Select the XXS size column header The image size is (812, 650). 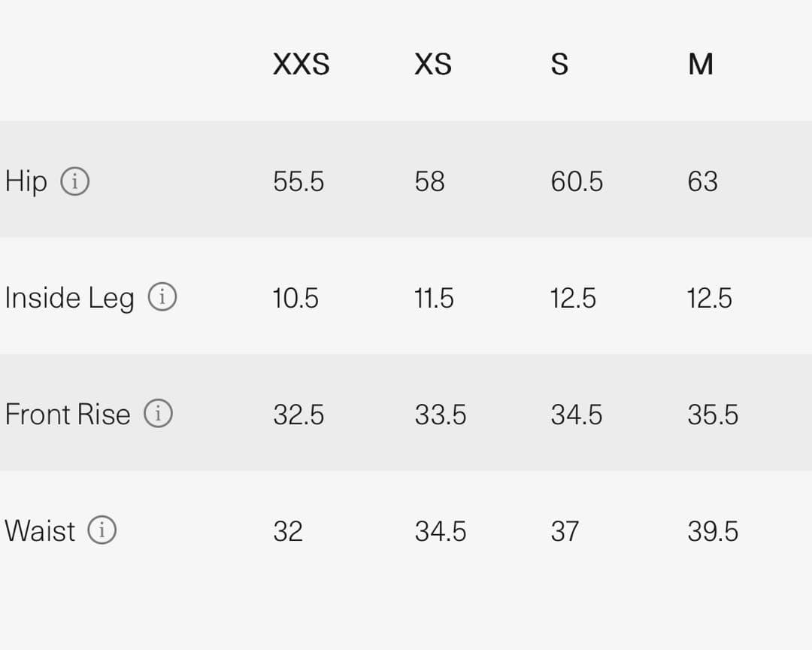coord(301,65)
